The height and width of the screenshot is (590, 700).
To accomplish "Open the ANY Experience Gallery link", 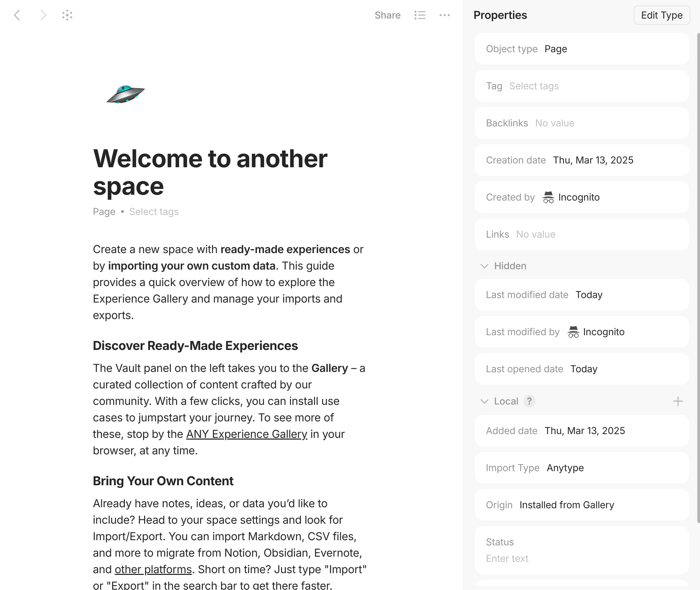I will tap(246, 434).
